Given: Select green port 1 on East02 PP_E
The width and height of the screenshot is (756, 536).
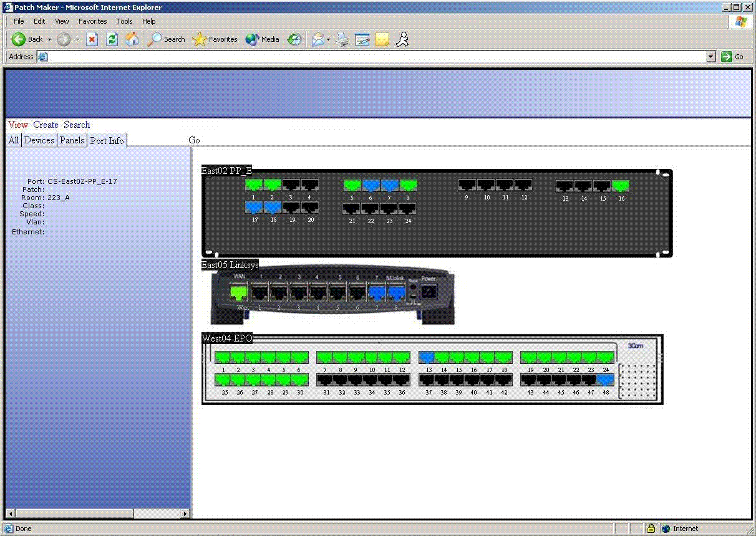Looking at the screenshot, I should click(254, 185).
